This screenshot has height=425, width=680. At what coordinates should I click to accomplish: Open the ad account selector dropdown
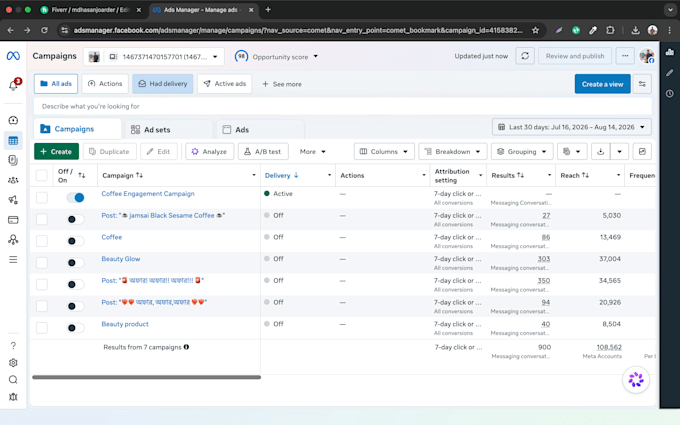pyautogui.click(x=154, y=57)
